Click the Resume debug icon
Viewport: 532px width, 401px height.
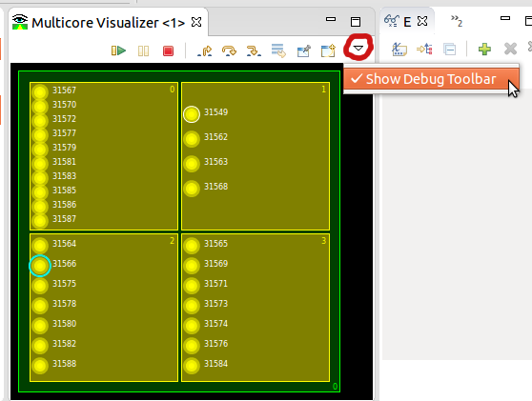tap(118, 50)
